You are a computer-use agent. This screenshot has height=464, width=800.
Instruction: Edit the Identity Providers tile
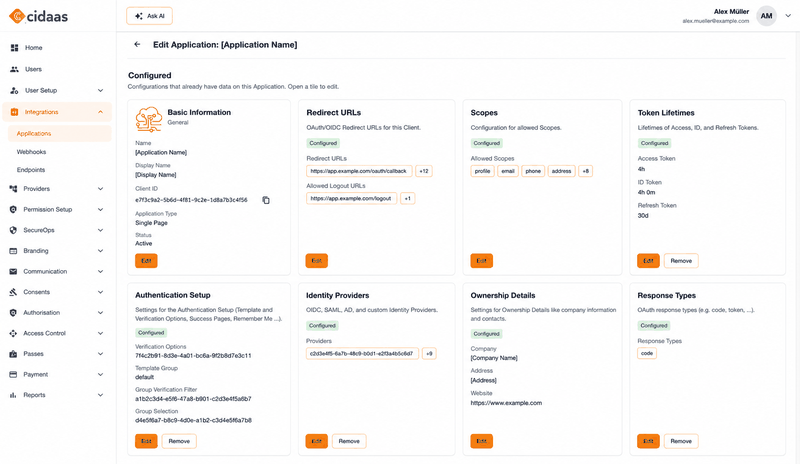(x=316, y=441)
